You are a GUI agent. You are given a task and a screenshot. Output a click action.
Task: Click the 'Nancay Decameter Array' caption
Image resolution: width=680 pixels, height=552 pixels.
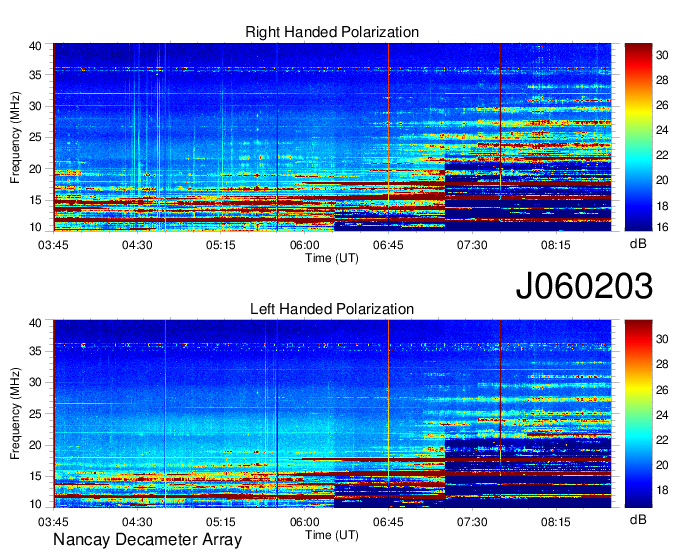[147, 539]
